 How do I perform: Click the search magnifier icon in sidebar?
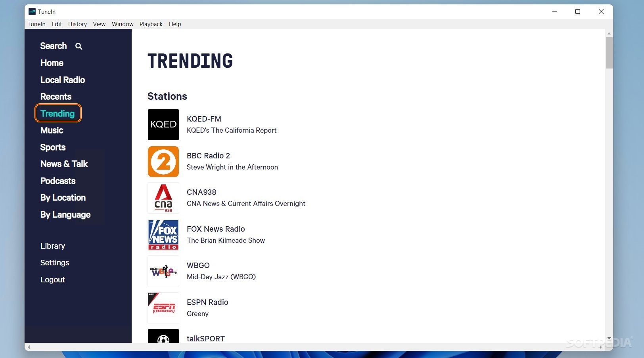click(x=79, y=46)
